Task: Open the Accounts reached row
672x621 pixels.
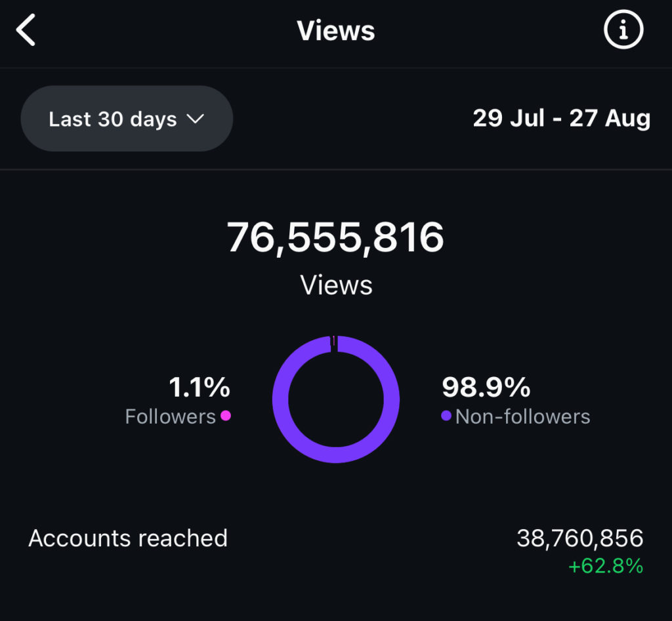Action: pyautogui.click(x=128, y=538)
